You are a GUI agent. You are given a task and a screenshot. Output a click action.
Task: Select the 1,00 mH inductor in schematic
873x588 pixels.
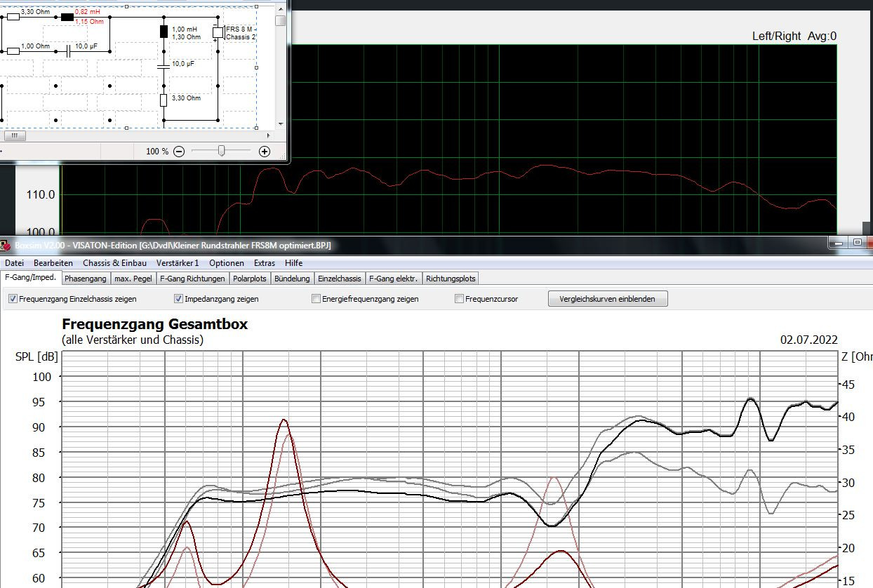tap(164, 32)
